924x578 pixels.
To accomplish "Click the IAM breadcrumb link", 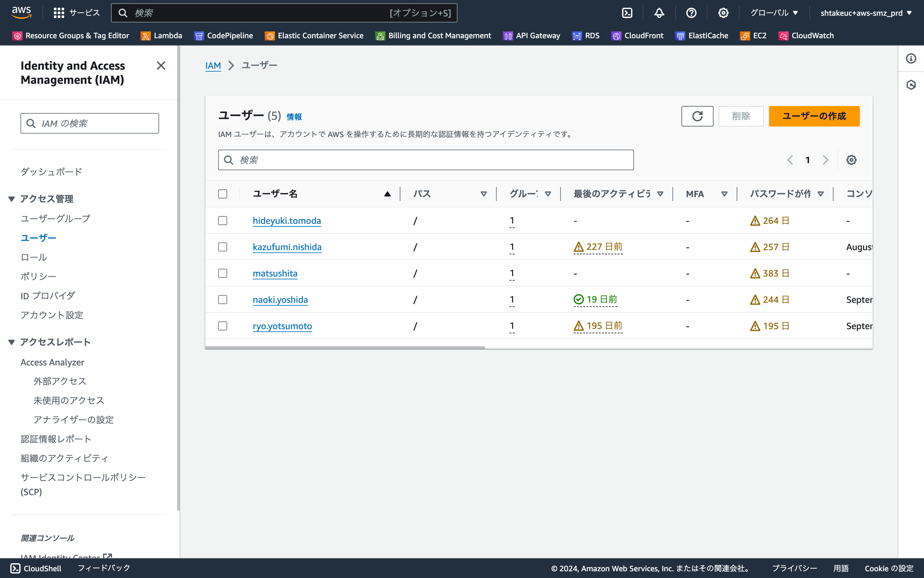I will point(213,66).
